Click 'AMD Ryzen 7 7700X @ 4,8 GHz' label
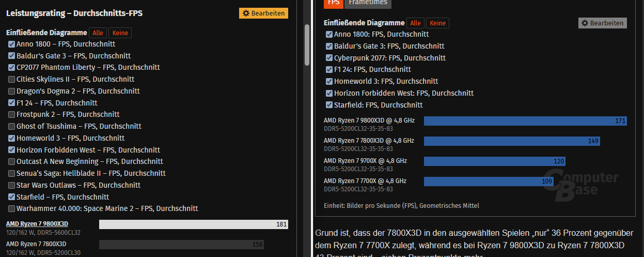The height and width of the screenshot is (257, 644). [x=365, y=181]
